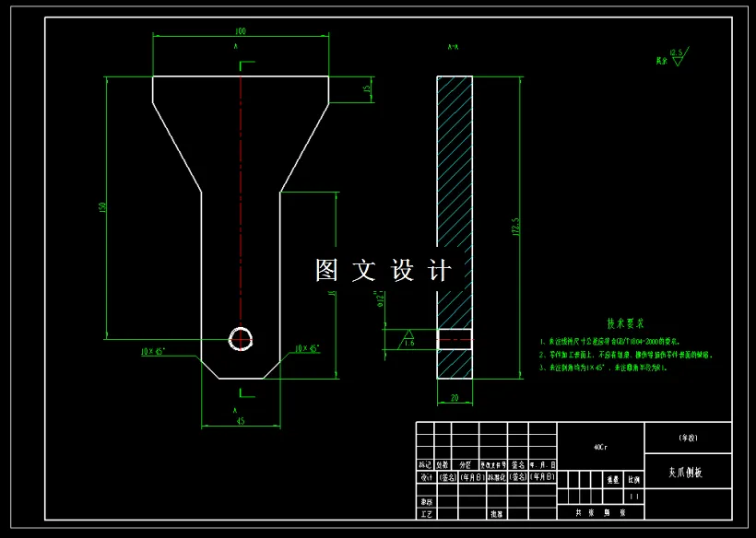Click the left 10×45° chamfer annotation

153,352
